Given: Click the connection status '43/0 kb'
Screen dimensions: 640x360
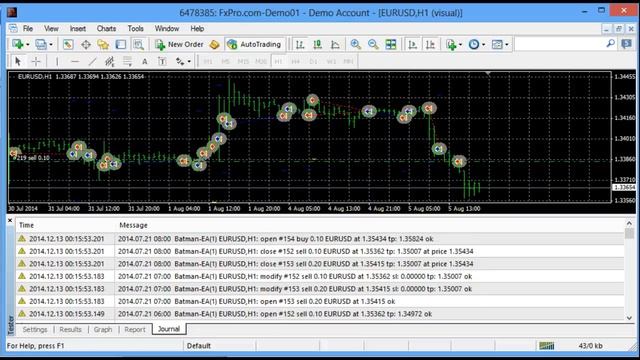Looking at the screenshot, I should [590, 346].
